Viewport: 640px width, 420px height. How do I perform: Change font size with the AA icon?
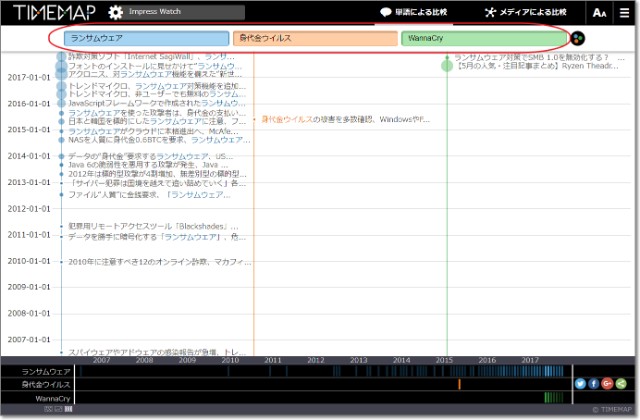tap(598, 13)
